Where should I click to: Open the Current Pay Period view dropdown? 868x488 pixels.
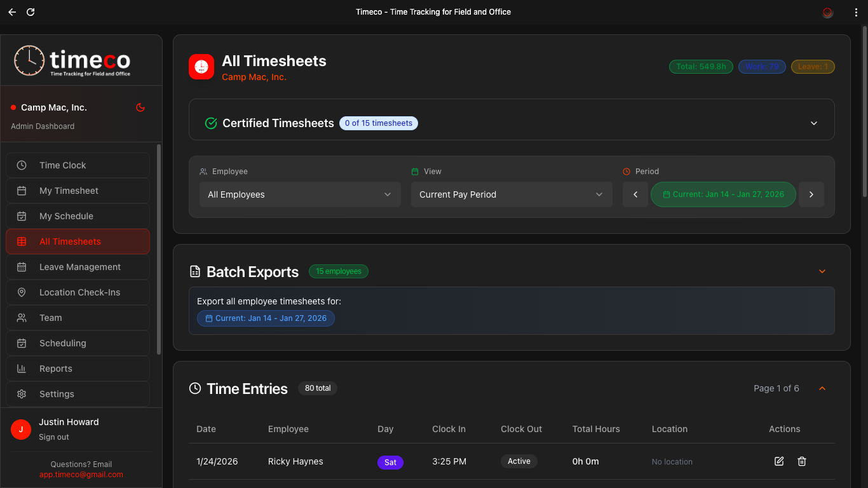[x=511, y=194]
